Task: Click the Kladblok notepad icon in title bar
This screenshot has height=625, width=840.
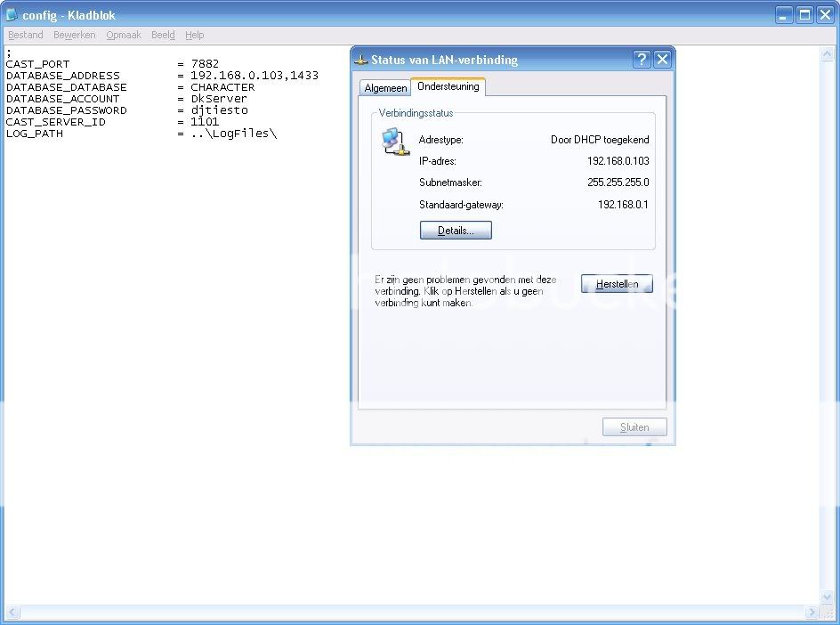Action: point(12,14)
